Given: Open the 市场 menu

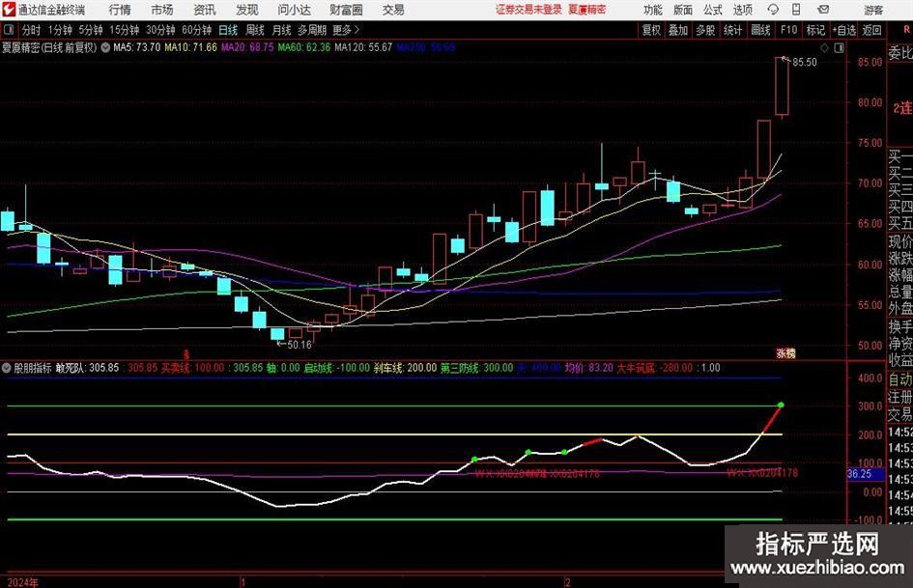Looking at the screenshot, I should click(162, 10).
